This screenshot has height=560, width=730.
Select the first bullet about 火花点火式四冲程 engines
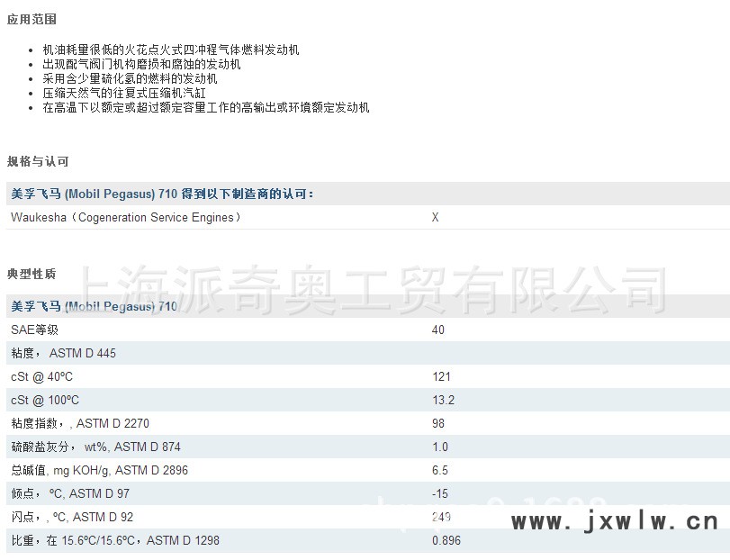click(171, 50)
